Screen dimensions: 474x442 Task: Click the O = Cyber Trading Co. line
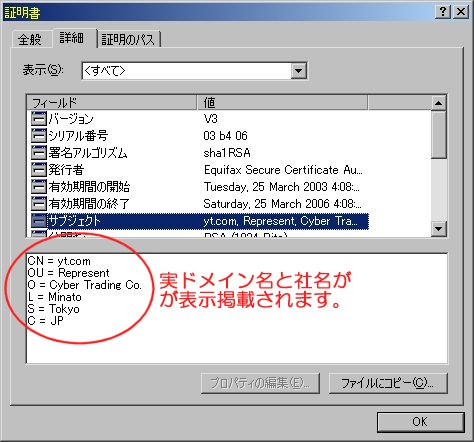point(85,285)
